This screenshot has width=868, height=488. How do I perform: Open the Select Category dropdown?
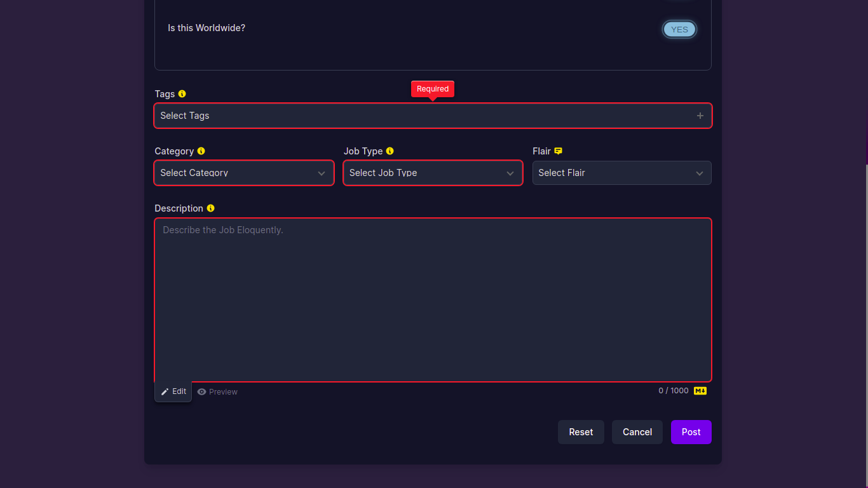tap(244, 173)
